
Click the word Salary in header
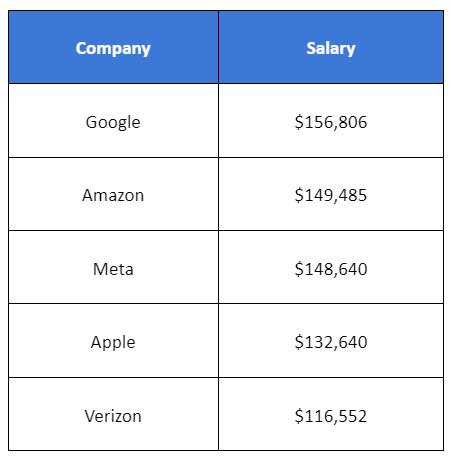click(331, 49)
